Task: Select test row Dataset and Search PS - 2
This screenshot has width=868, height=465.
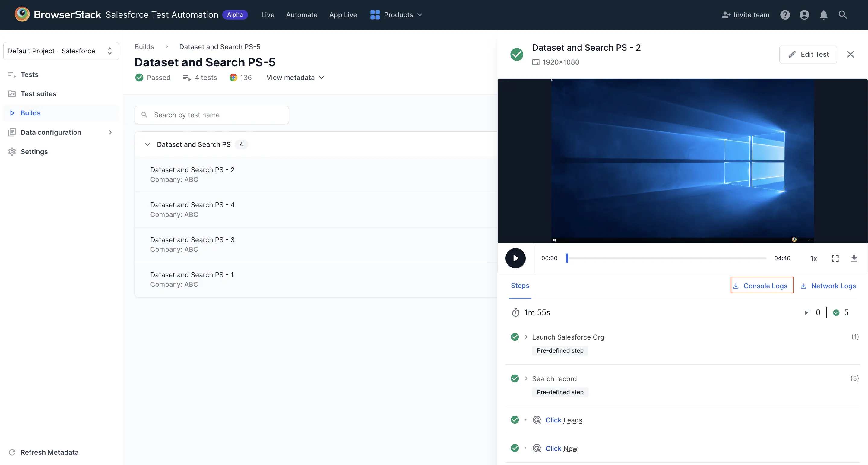Action: 316,175
